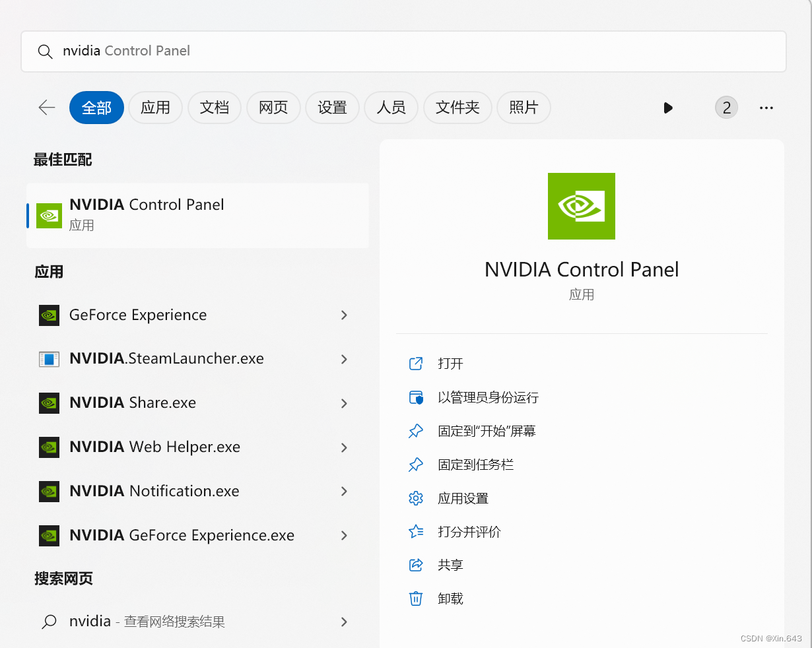Click NVIDIA Control Panel best match icon
Image resolution: width=812 pixels, height=648 pixels.
[49, 215]
